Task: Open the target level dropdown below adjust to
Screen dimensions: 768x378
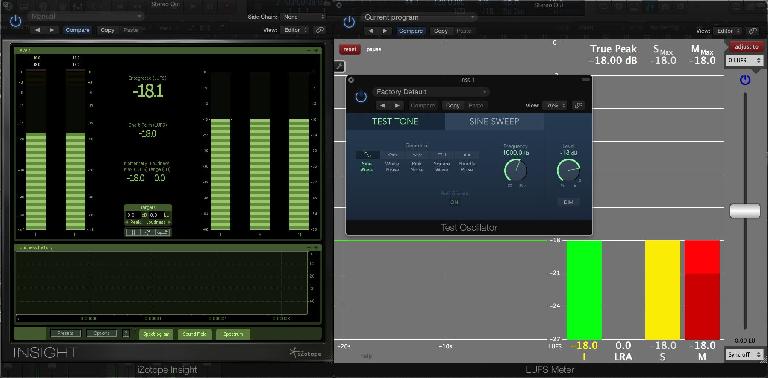Action: coord(744,60)
